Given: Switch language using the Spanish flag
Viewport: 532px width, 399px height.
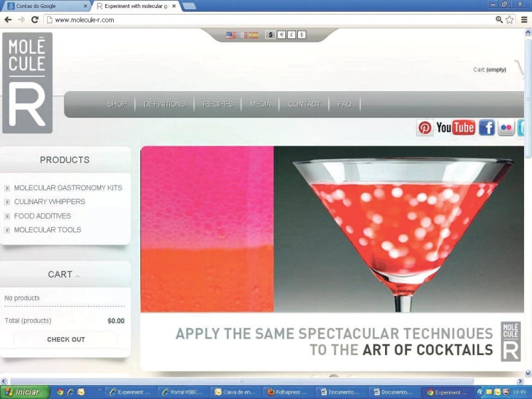Looking at the screenshot, I should click(253, 35).
